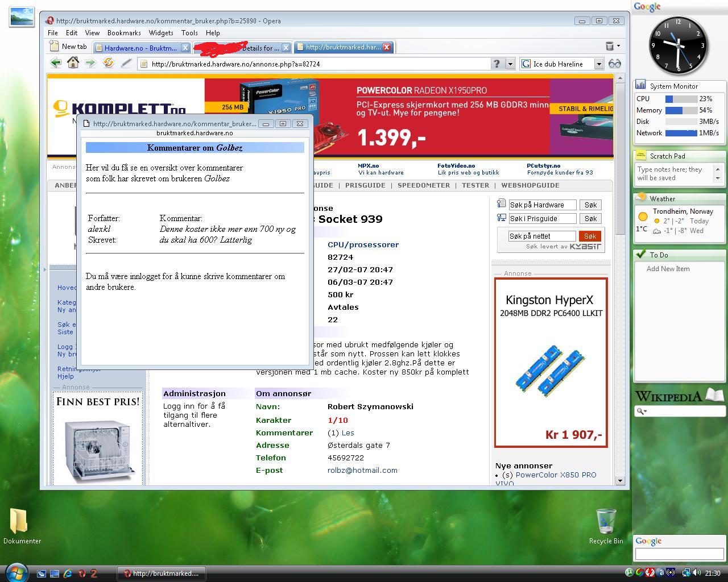Image resolution: width=728 pixels, height=582 pixels.
Task: Open a New tab
Action: (x=68, y=46)
